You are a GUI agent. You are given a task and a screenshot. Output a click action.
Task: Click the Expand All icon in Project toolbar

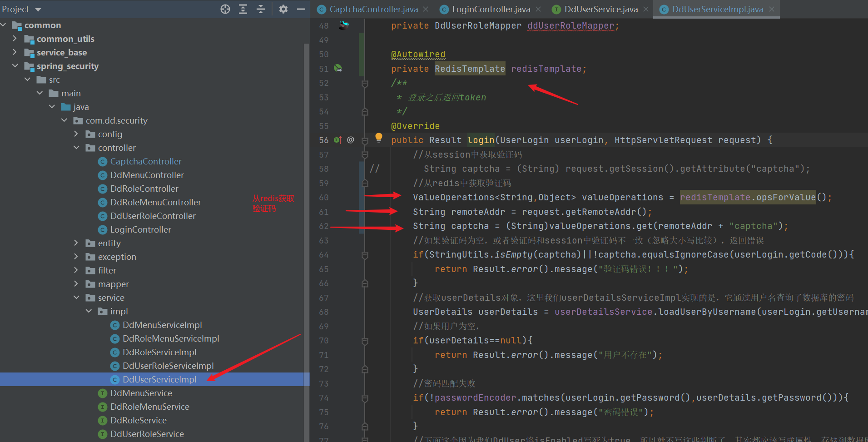click(x=243, y=9)
